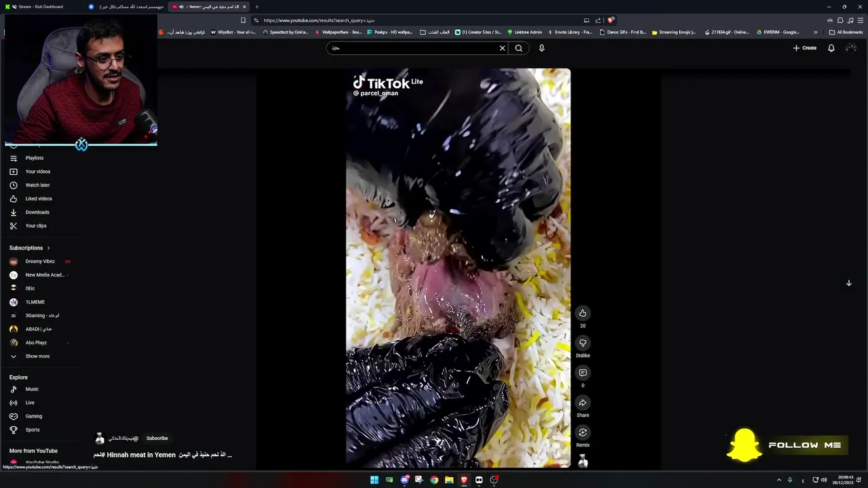Screen dimensions: 868x488
Task: Open the Emote Library bookmark
Action: coord(569,32)
